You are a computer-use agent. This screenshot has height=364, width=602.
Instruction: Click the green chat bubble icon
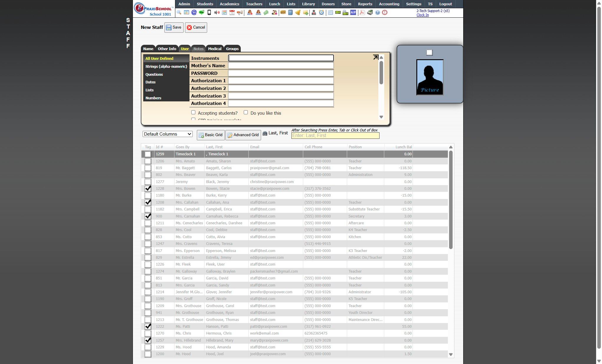click(x=202, y=12)
